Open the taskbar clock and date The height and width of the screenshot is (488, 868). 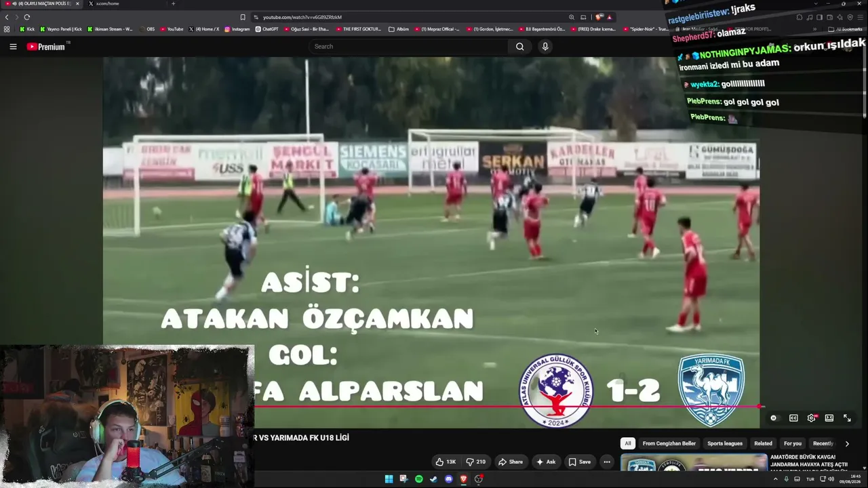[x=850, y=479]
